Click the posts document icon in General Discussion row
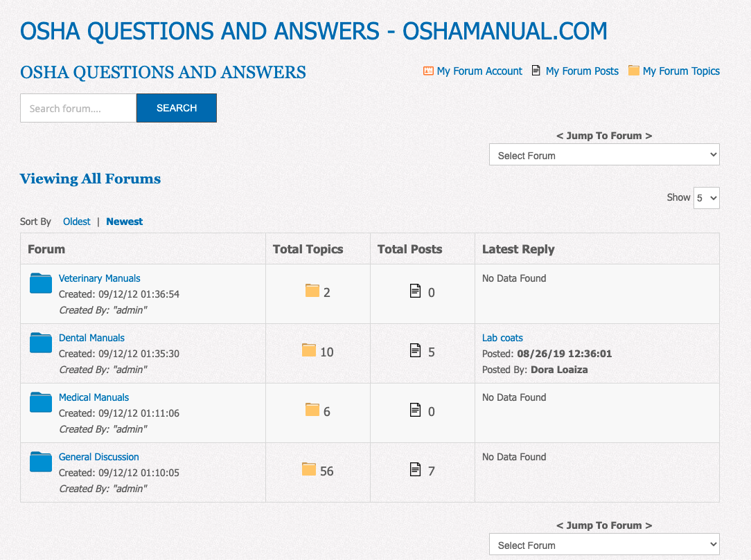 coord(415,469)
